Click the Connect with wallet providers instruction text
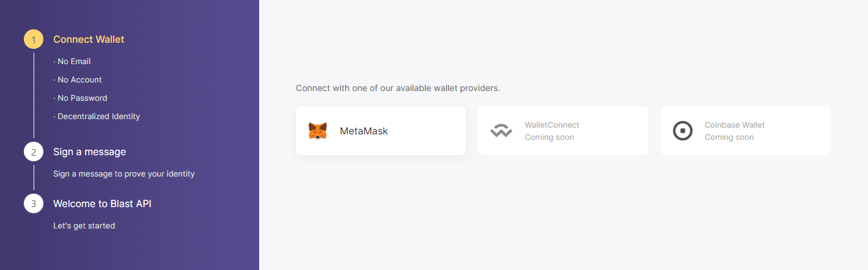Image resolution: width=868 pixels, height=270 pixels. 398,88
